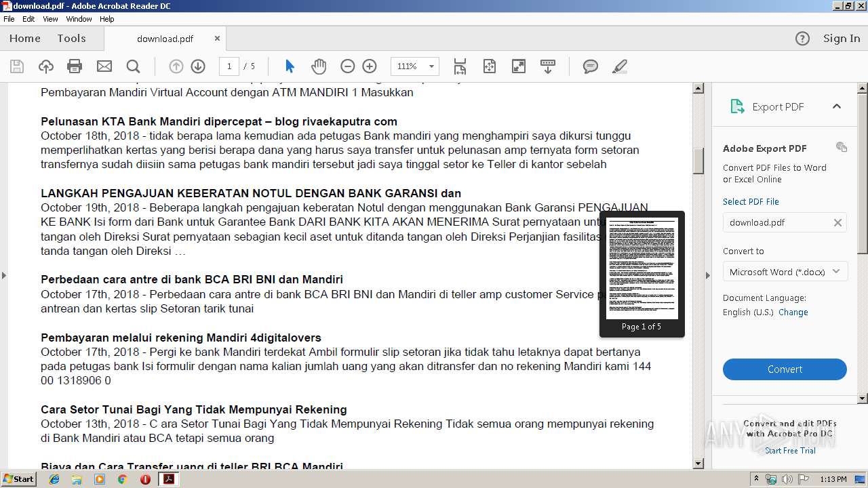Click document scrollbar down arrow
868x488 pixels.
pyautogui.click(x=698, y=464)
